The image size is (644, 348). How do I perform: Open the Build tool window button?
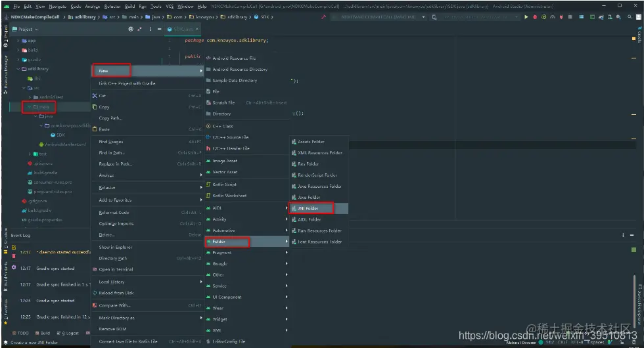coord(43,334)
